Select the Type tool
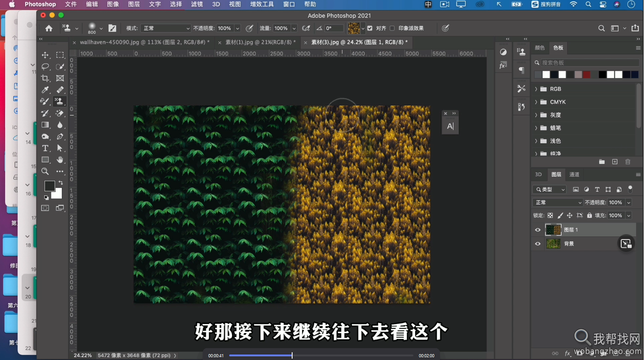Viewport: 644px width, 360px height. point(45,148)
